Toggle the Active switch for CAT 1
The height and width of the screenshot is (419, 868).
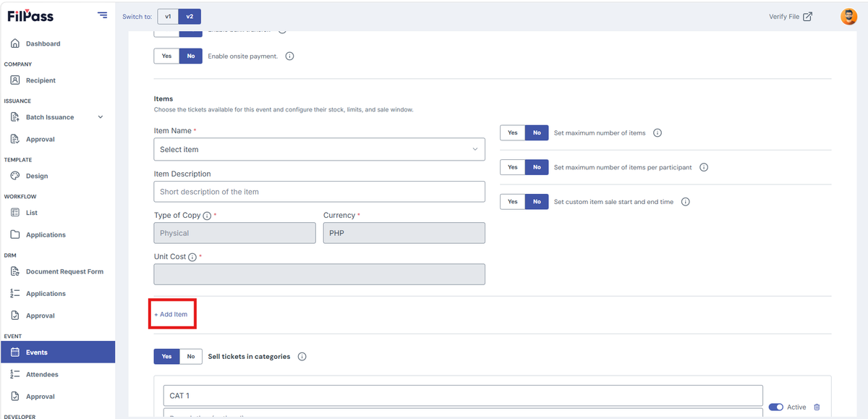point(775,407)
